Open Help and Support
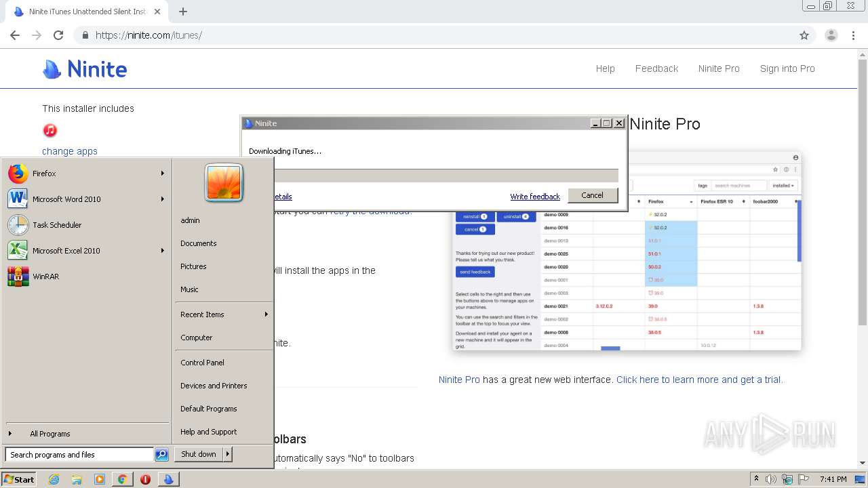868x488 pixels. [x=208, y=432]
